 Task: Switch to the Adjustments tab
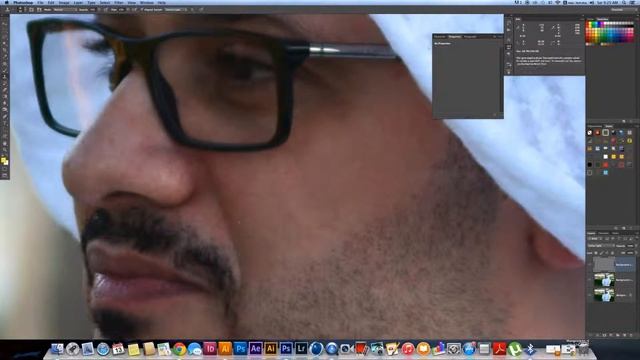pyautogui.click(x=594, y=127)
